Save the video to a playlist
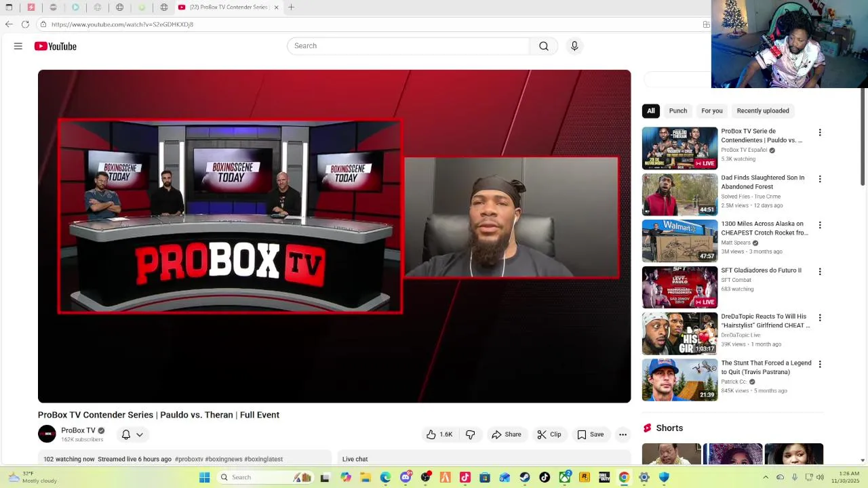 pyautogui.click(x=590, y=434)
